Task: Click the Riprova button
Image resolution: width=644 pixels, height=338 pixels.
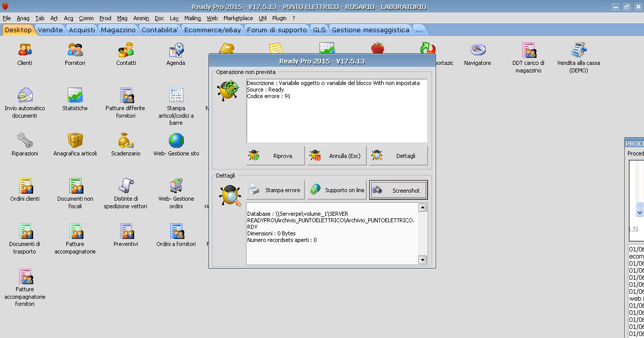Action: point(275,156)
